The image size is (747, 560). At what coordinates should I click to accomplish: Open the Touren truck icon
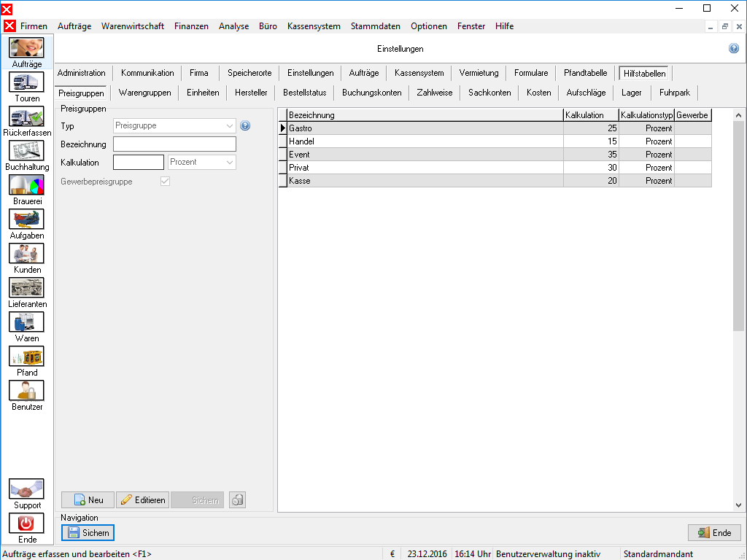[x=27, y=82]
